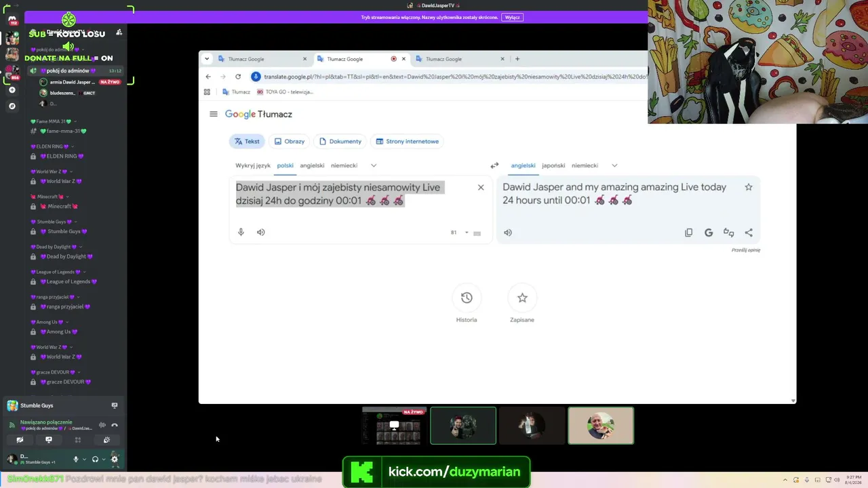Image resolution: width=868 pixels, height=488 pixels.
Task: Open the fame-mma-31 text channel
Action: 63,131
